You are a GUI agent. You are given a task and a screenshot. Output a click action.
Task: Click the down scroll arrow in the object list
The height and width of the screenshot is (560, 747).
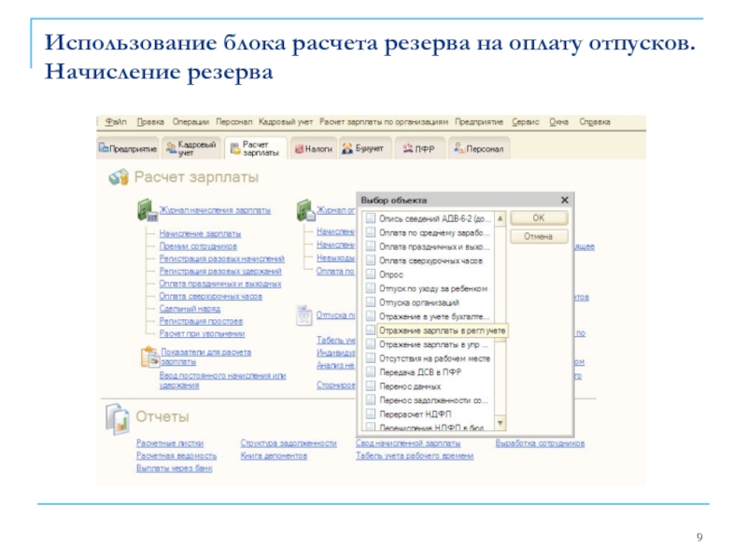tap(499, 420)
